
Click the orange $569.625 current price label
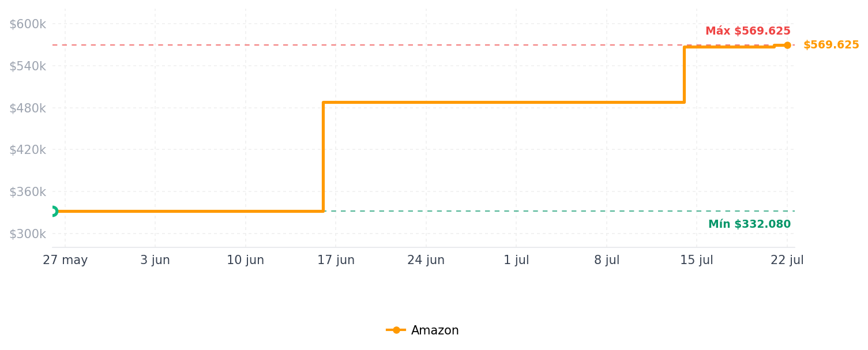pyautogui.click(x=831, y=45)
